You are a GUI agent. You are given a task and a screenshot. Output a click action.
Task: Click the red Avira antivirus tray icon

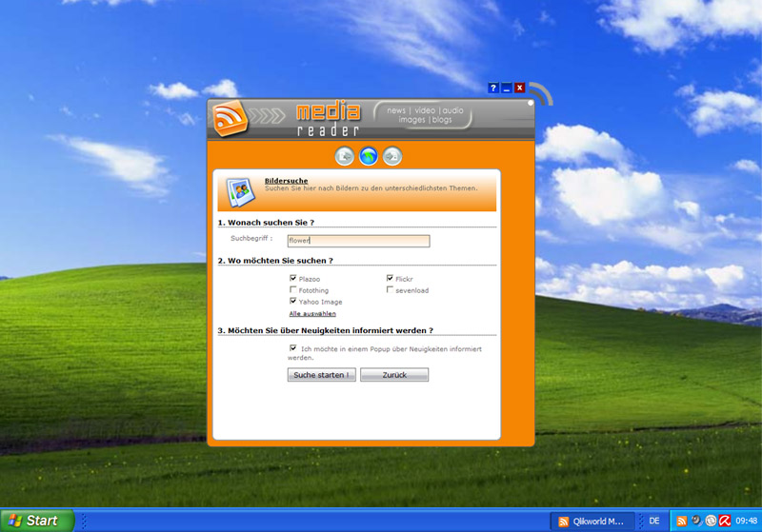click(x=725, y=521)
